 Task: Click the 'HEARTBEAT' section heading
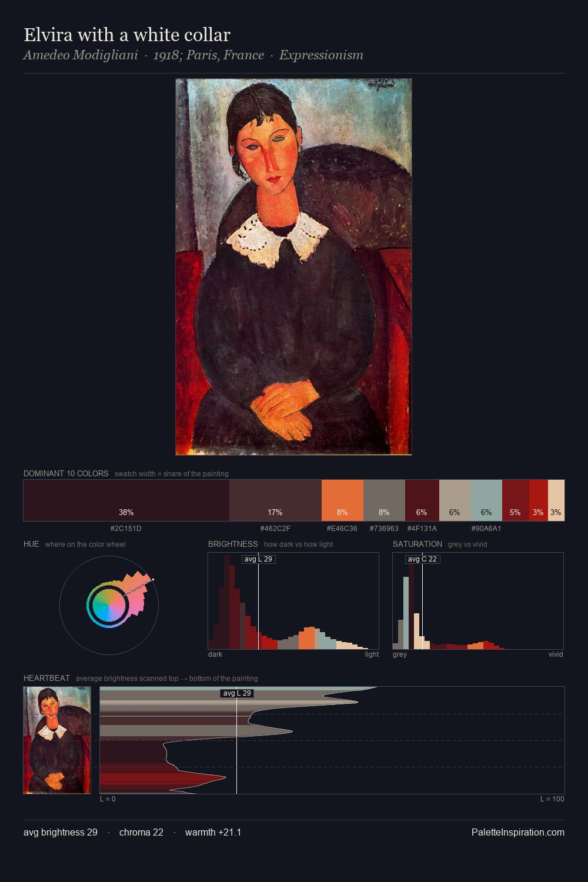coord(46,678)
